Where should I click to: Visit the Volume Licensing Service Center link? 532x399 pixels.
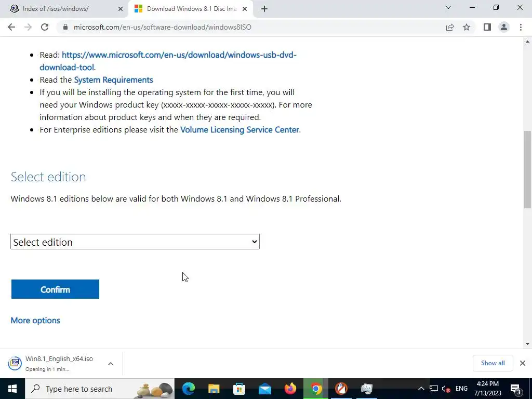point(240,129)
